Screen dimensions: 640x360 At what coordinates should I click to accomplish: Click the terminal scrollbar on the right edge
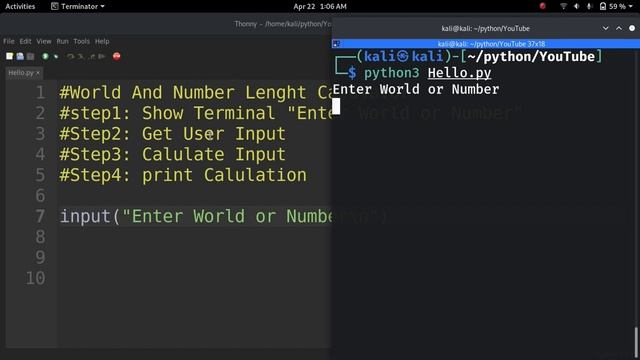pos(636,342)
